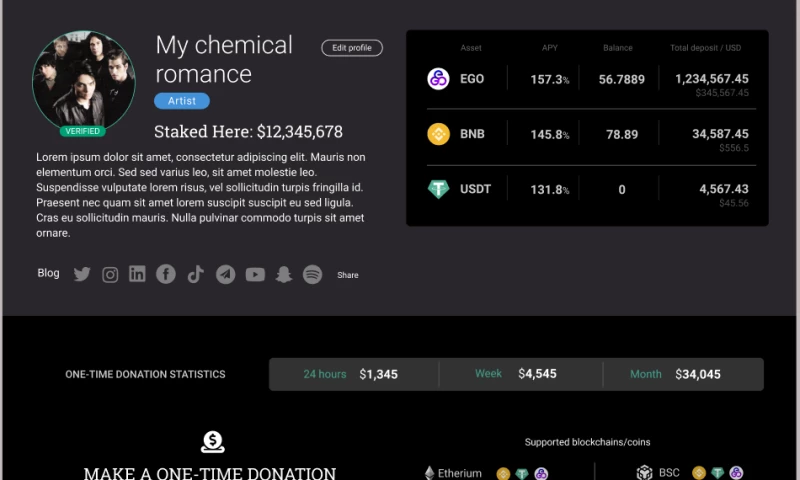Open the Twitter profile icon

82,274
